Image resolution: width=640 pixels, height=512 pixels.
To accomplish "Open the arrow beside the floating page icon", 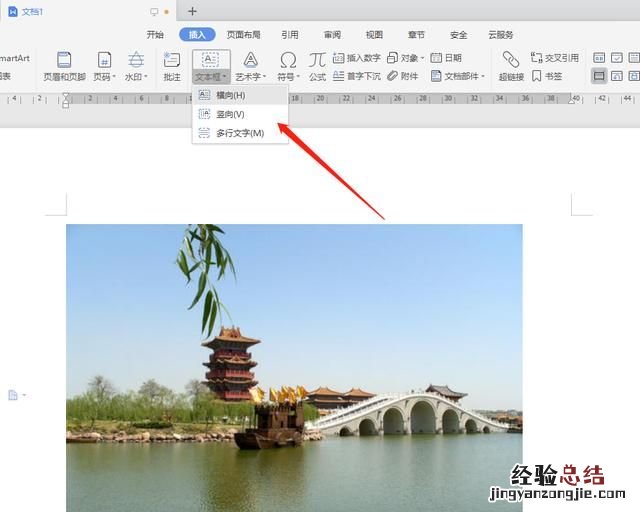I will (24, 395).
